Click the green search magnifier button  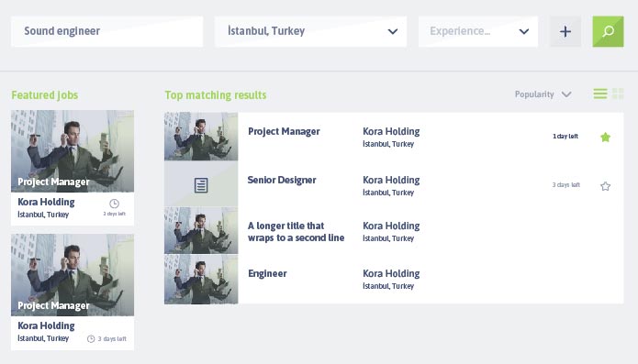[608, 31]
